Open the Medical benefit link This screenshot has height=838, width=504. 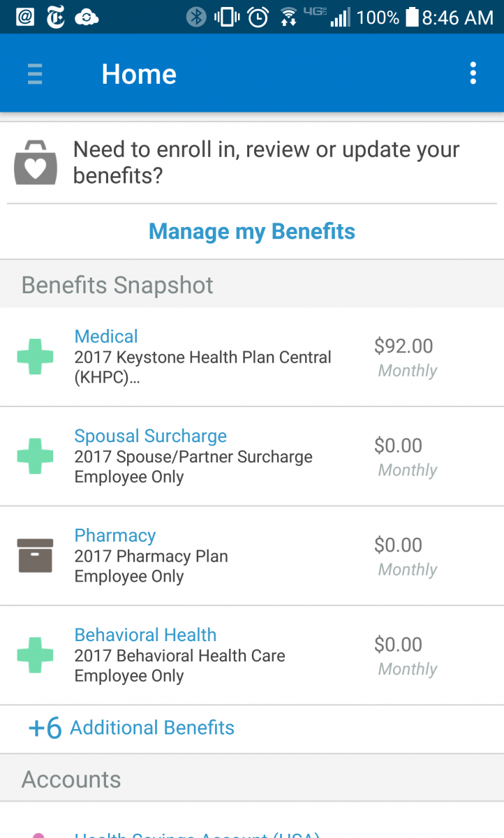(x=106, y=337)
